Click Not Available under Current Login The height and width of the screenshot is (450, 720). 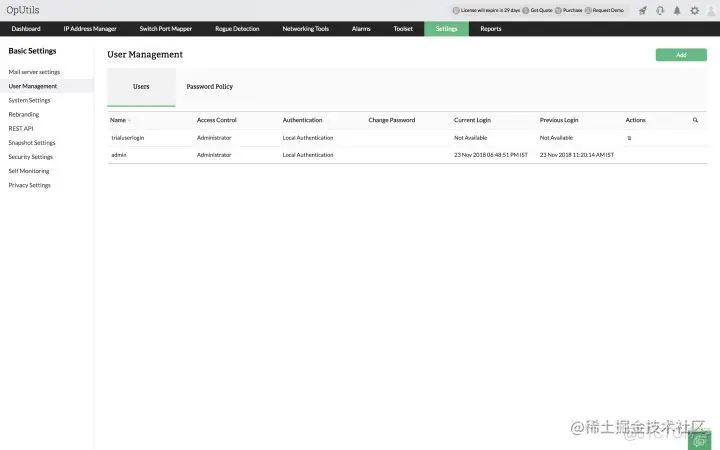(x=471, y=138)
